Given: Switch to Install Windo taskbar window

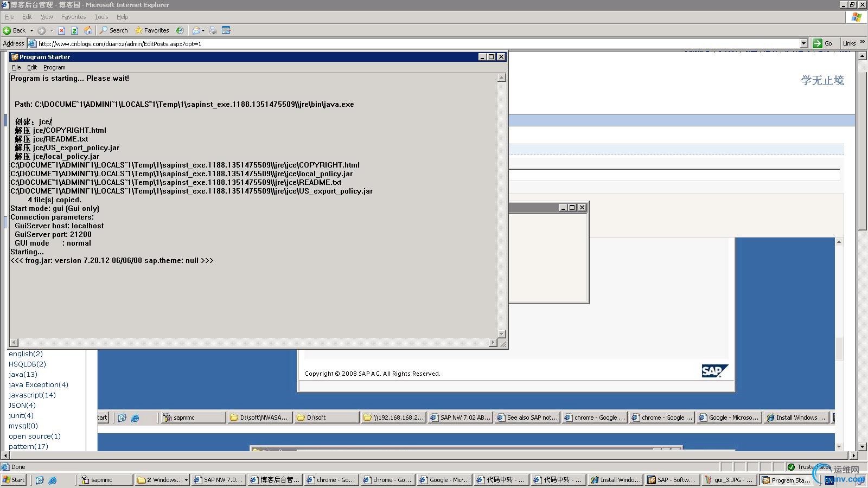Looking at the screenshot, I should [615, 480].
